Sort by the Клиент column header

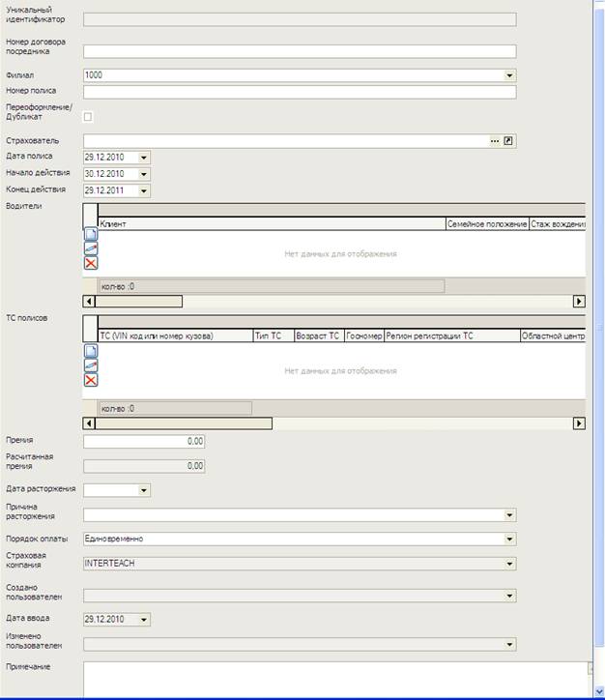pos(271,223)
